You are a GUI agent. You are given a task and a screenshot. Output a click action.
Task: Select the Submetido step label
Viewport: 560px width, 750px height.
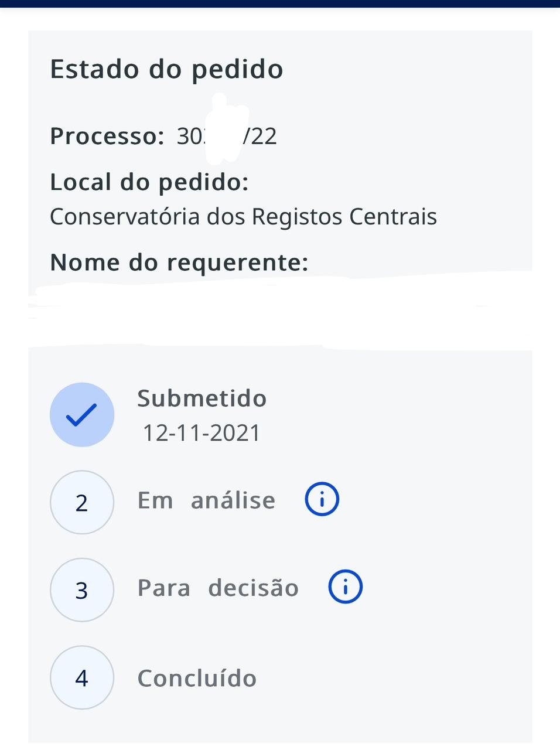click(202, 398)
